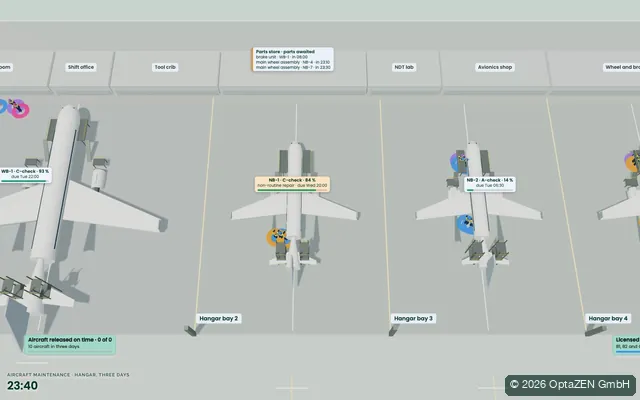
Task: Click the NB-1 aircraft in Hangar bay 2
Action: [295, 204]
